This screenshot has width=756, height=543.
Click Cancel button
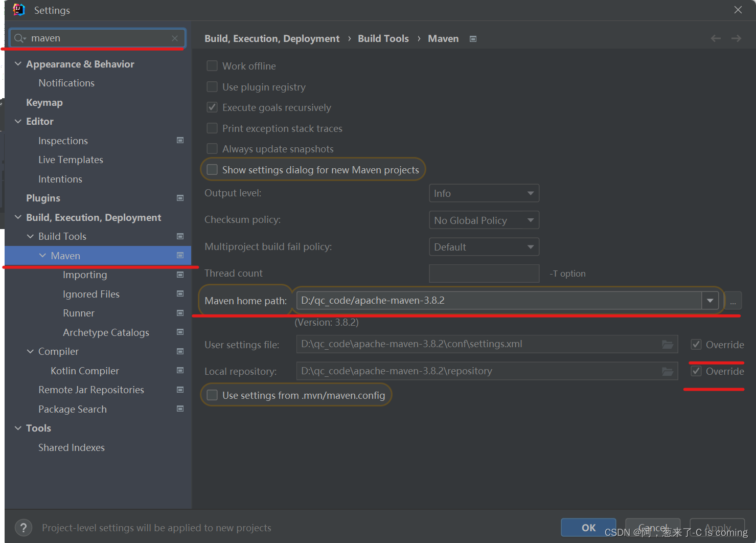point(653,528)
